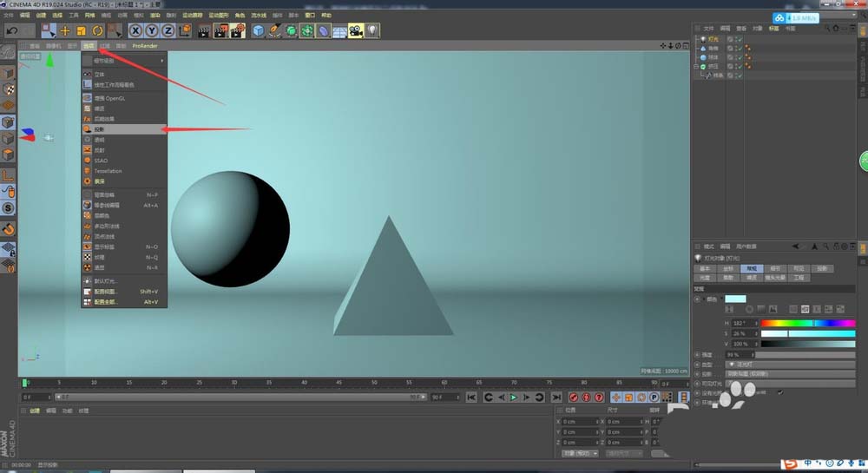
Task: Click the green Array modeling icon
Action: coord(306,31)
